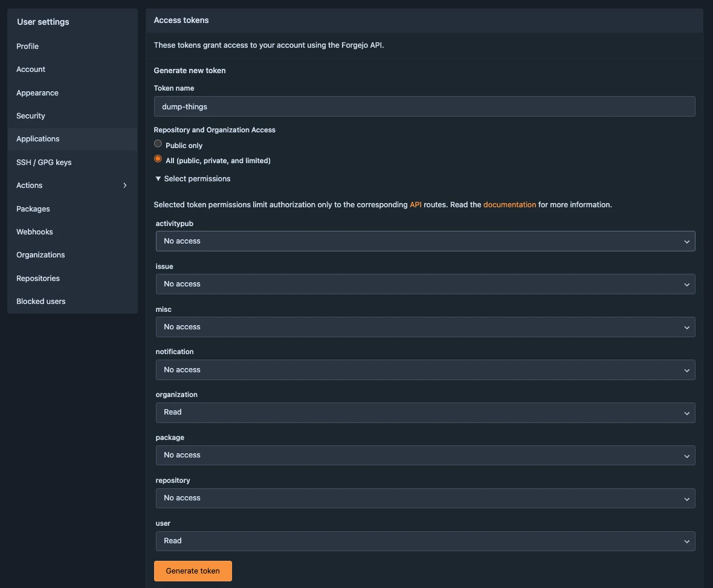
Task: Open the activitypub permission dropdown
Action: [x=425, y=241]
